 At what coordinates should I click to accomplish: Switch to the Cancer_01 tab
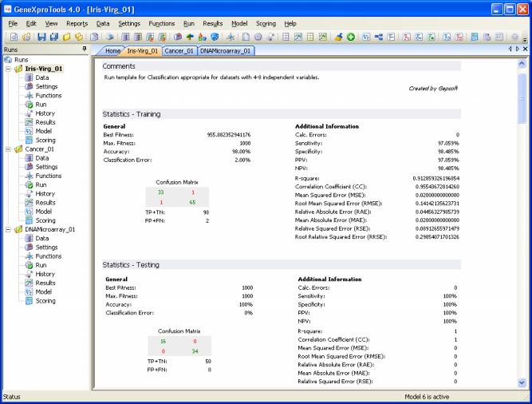click(179, 51)
